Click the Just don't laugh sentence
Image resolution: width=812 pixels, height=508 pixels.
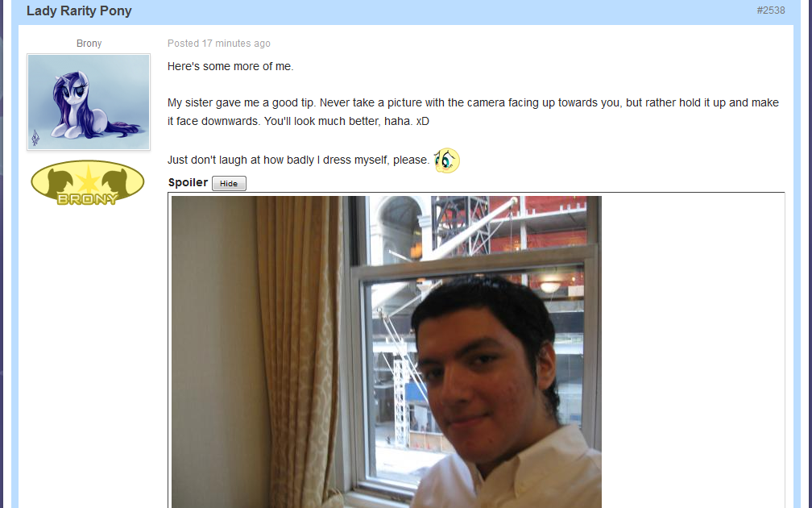point(298,160)
